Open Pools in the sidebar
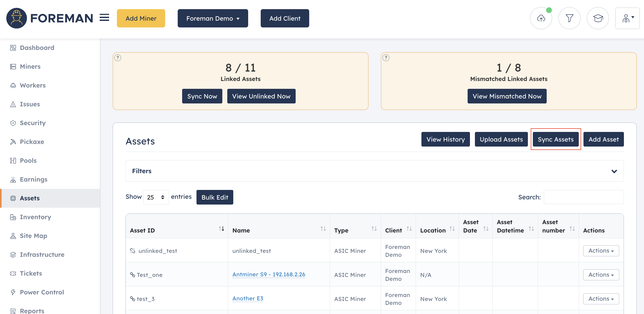 (x=50, y=161)
